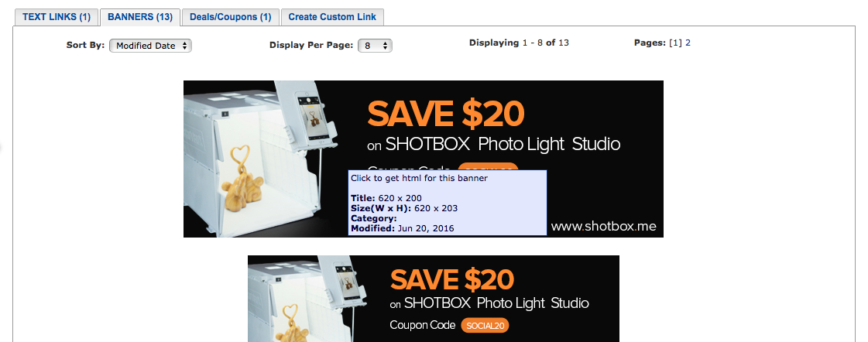
Task: Expand the Sort By Modified Date dropdown
Action: coord(150,46)
